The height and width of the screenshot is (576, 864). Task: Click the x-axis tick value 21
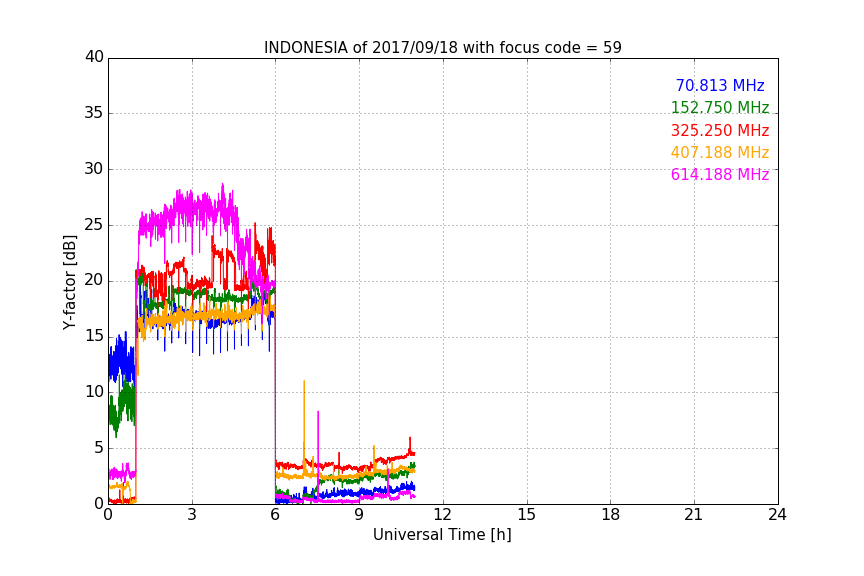(694, 515)
